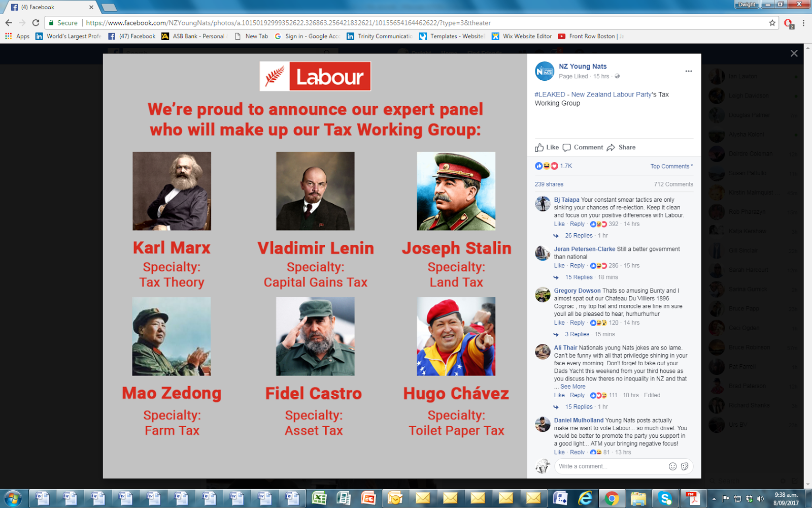Close the photo theater view
This screenshot has width=812, height=508.
(794, 53)
